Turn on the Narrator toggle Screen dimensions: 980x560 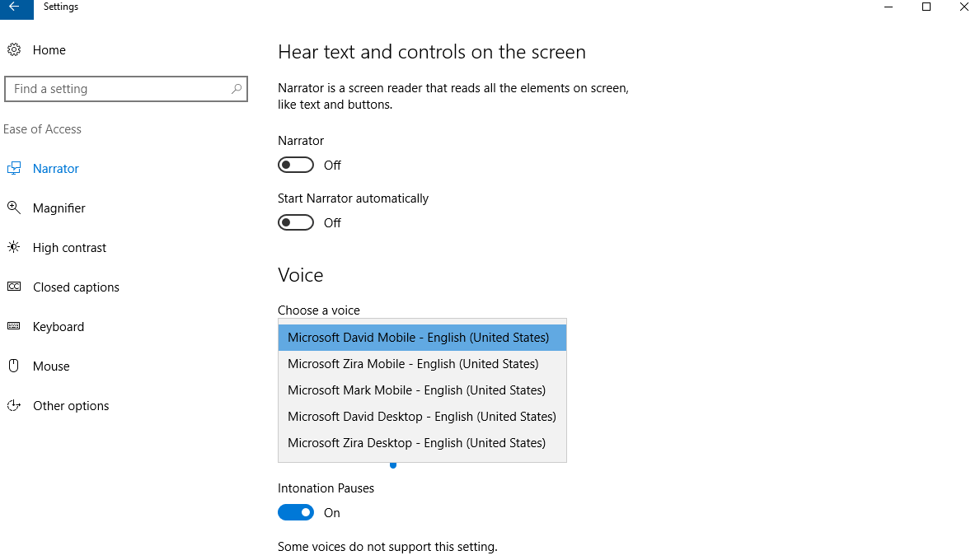pyautogui.click(x=296, y=166)
